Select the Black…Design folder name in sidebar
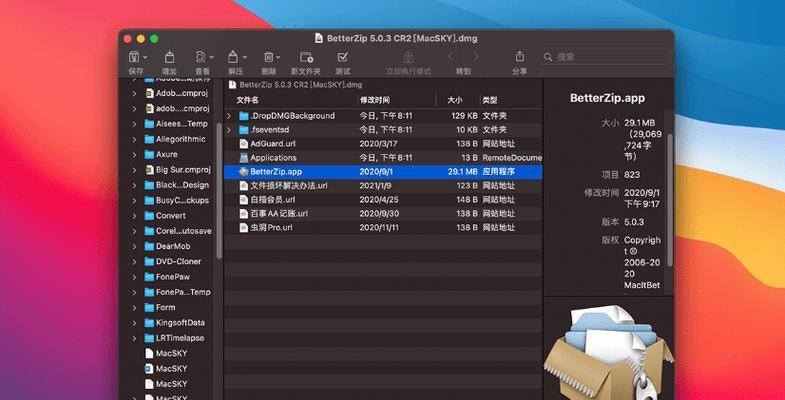This screenshot has height=400, width=785. pos(182,185)
